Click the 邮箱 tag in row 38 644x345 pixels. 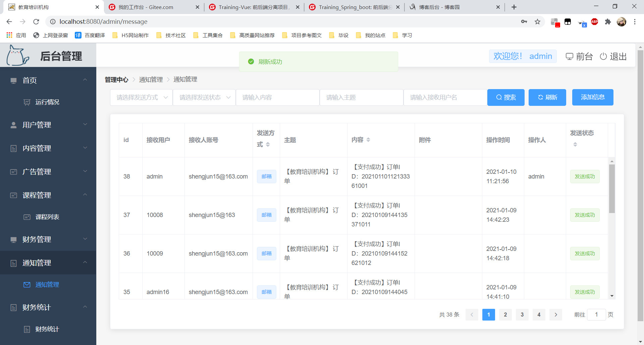tap(267, 177)
